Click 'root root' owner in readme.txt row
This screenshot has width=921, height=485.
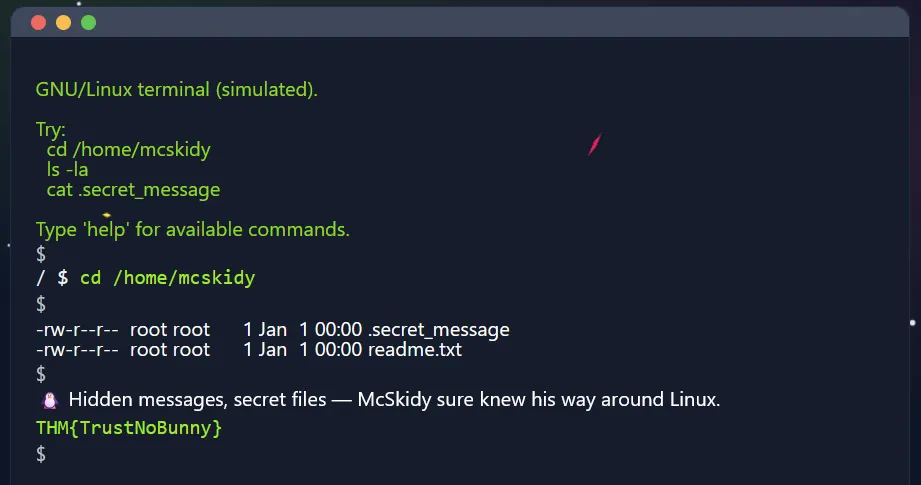[170, 350]
